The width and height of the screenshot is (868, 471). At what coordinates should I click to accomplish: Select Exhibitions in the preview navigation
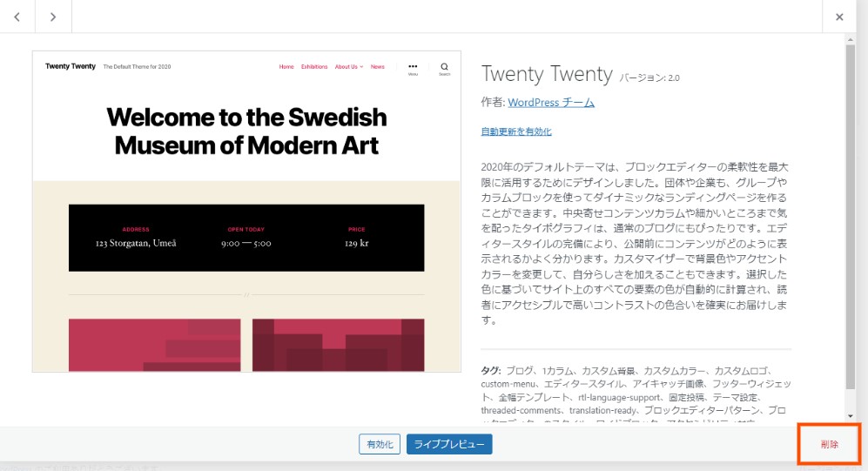pos(314,67)
